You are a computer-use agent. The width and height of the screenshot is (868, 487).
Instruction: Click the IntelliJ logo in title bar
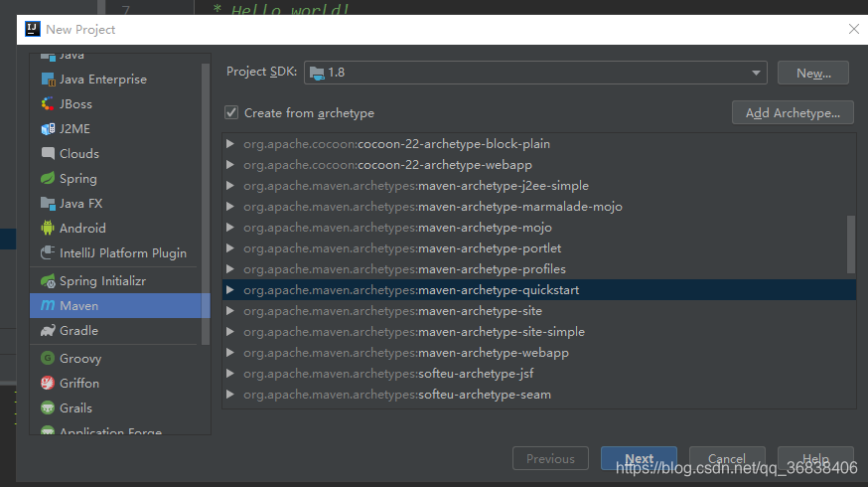[x=33, y=29]
